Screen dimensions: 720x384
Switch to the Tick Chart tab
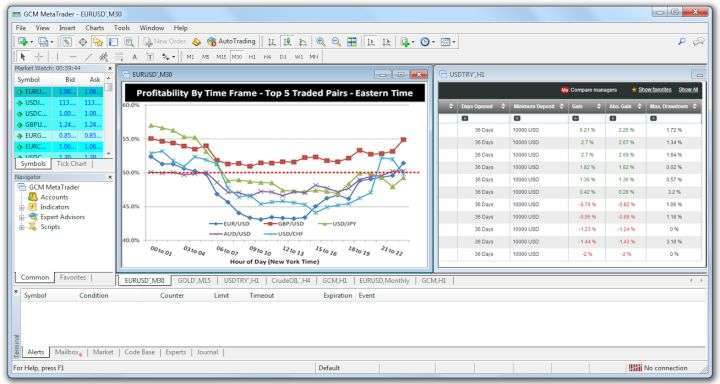71,164
